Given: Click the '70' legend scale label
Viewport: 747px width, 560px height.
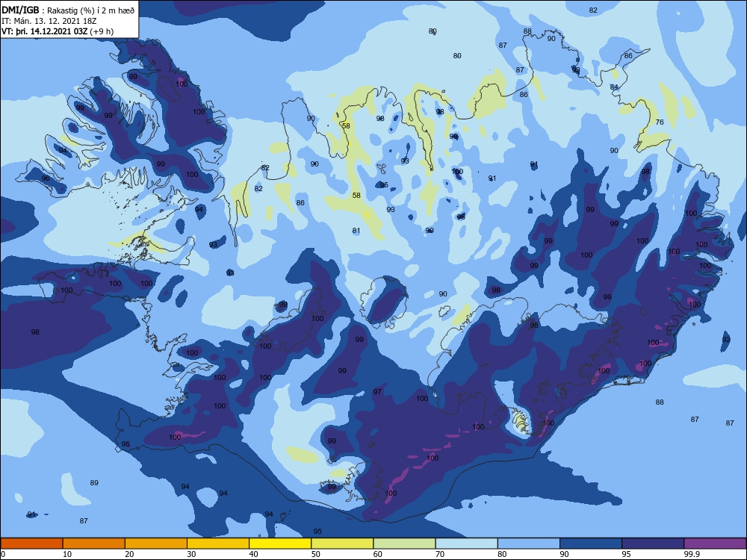Looking at the screenshot, I should [x=440, y=554].
